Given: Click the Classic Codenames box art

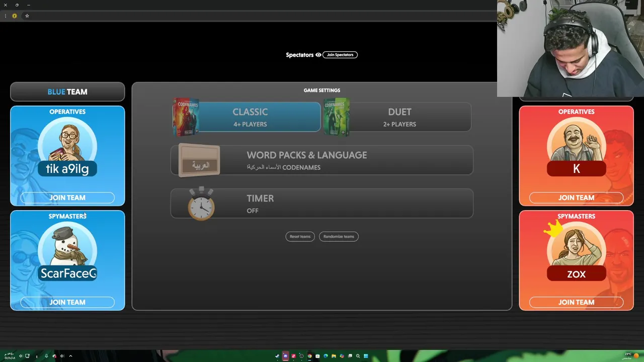Looking at the screenshot, I should (x=186, y=117).
